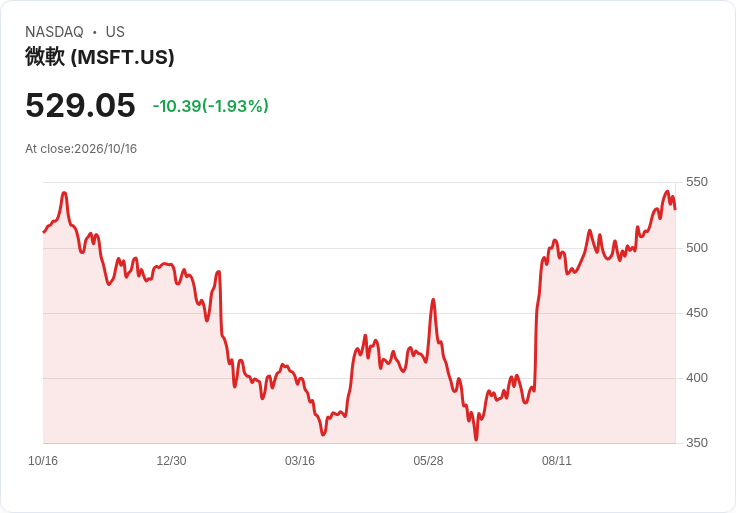Screen dimensions: 736x513
Task: Click the chart line's final endpoint on the right
Action: click(x=675, y=209)
